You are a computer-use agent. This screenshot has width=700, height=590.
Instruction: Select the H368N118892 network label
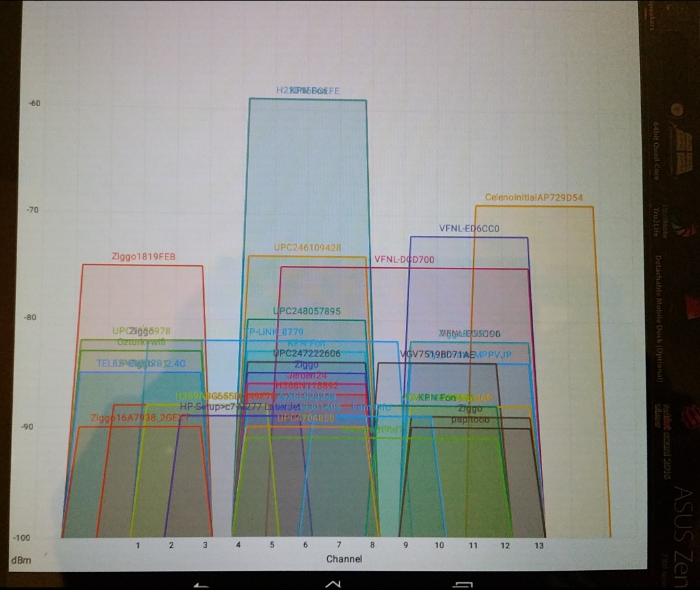[x=307, y=385]
